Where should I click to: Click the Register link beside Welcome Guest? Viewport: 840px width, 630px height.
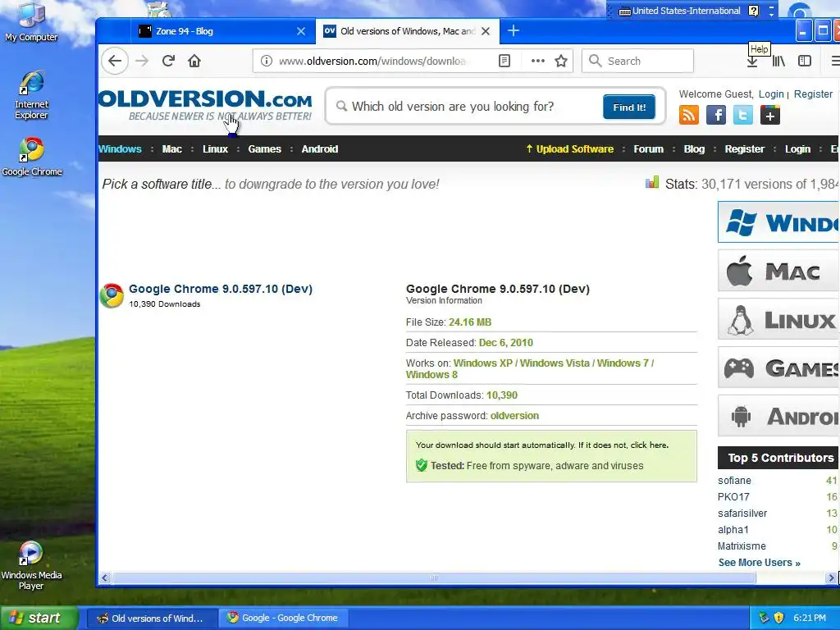click(813, 94)
